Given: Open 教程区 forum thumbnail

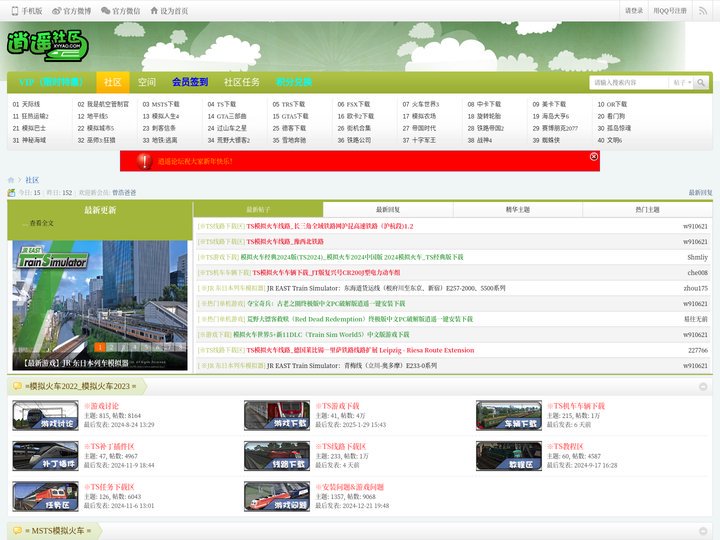Looking at the screenshot, I should point(509,456).
